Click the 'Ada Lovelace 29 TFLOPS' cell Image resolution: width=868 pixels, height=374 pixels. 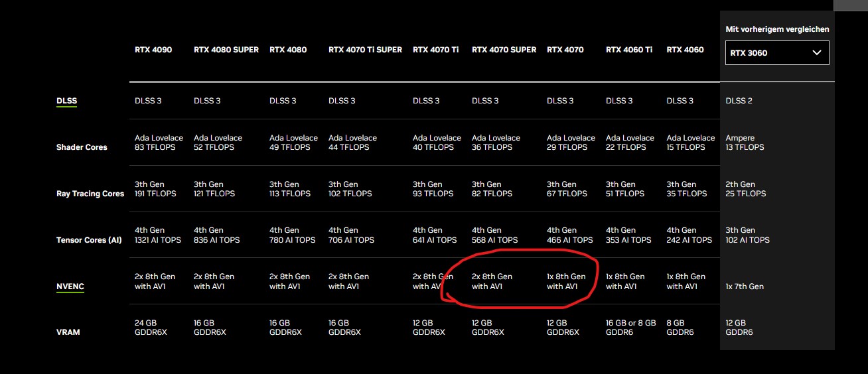[571, 143]
